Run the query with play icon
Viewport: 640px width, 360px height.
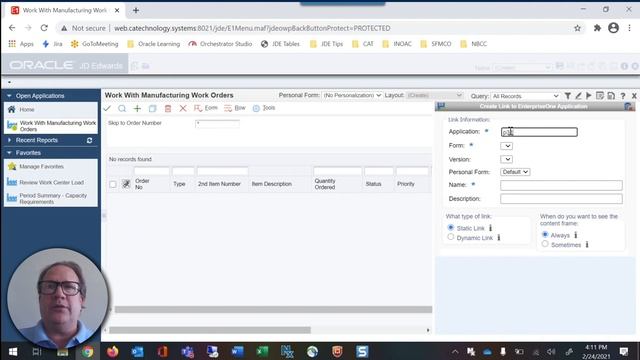(x=589, y=96)
